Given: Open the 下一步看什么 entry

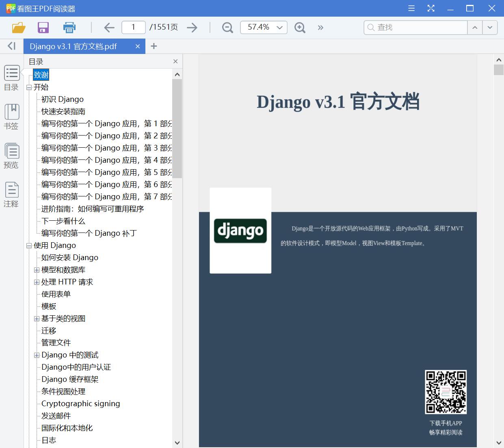Looking at the screenshot, I should 63,221.
